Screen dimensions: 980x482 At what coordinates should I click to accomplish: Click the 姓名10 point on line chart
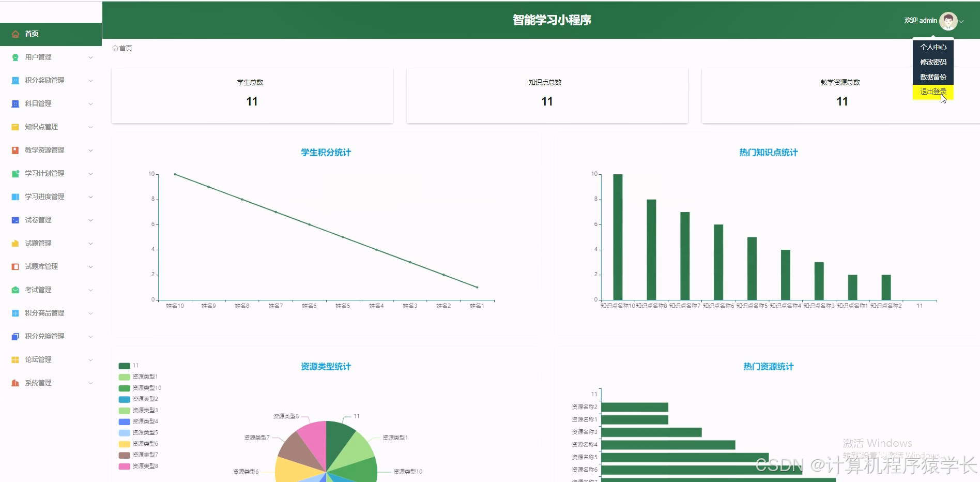tap(175, 174)
